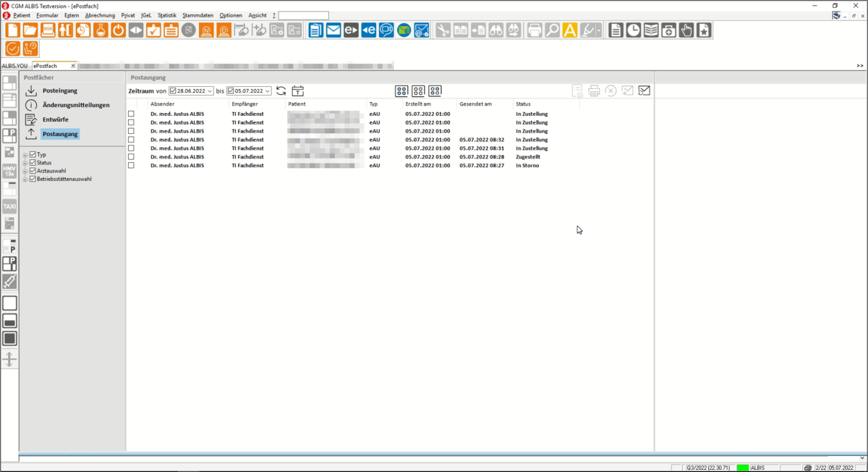
Task: Check the row sent at 05.07.2022 08:32
Action: point(131,140)
